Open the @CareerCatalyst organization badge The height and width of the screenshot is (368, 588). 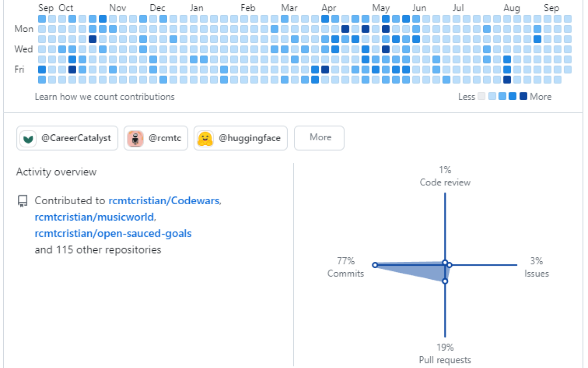click(x=67, y=138)
